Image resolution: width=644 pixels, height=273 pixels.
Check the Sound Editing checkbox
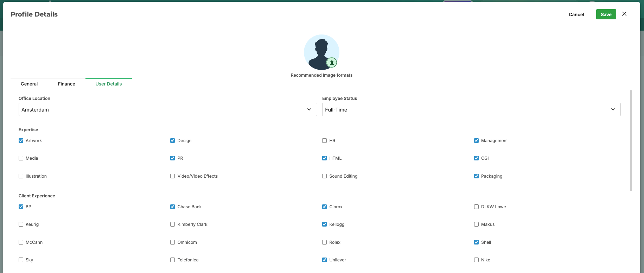pos(324,176)
